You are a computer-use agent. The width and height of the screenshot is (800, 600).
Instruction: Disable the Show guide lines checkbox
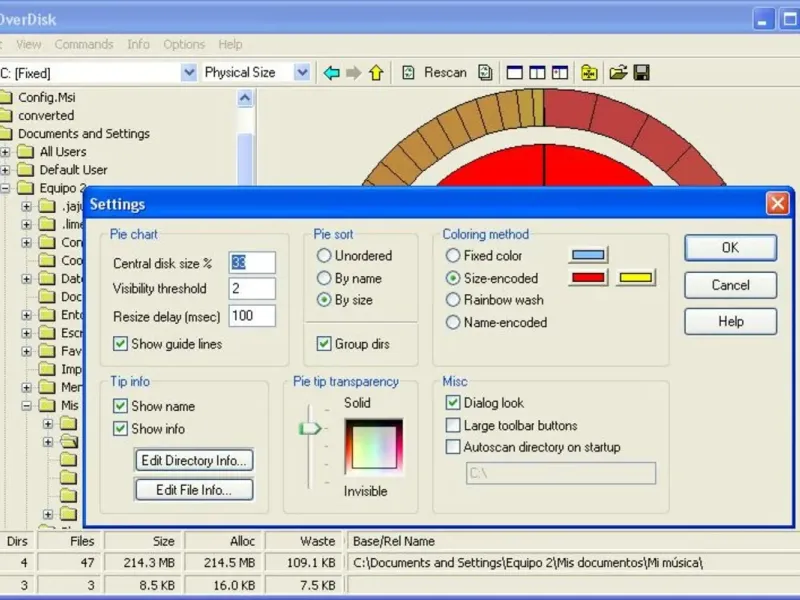121,344
